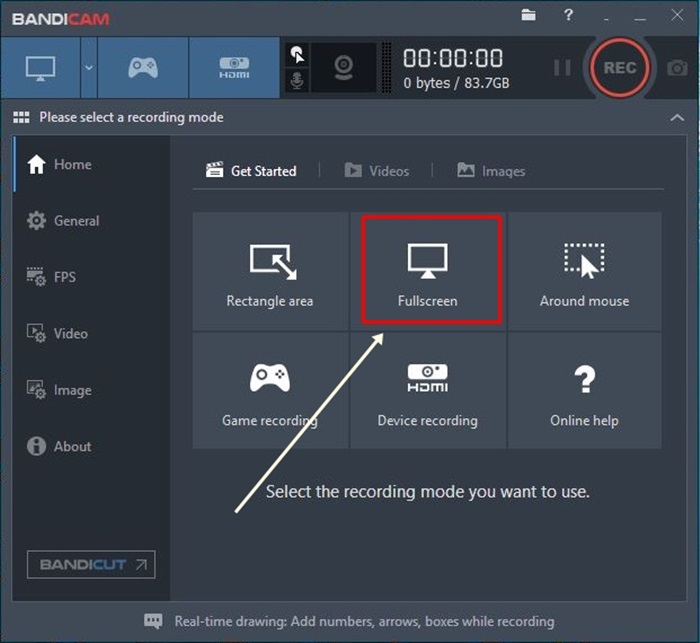Open General settings in sidebar
The height and width of the screenshot is (643, 700).
[92, 221]
